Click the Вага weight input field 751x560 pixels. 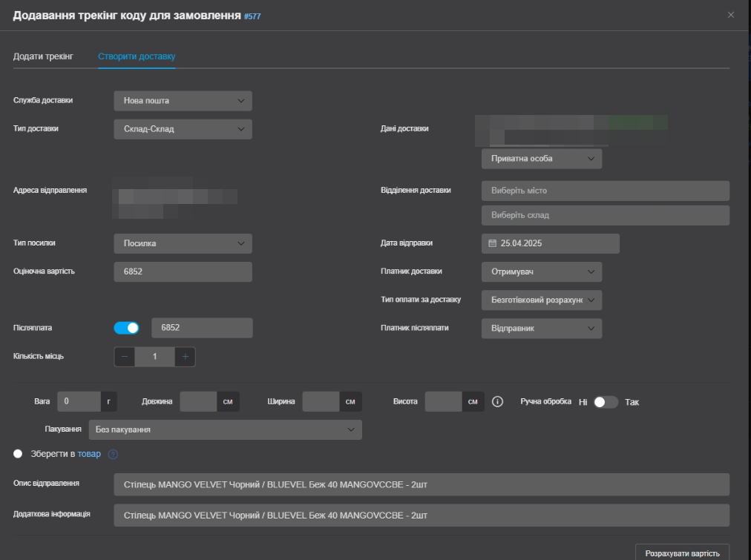(x=79, y=402)
